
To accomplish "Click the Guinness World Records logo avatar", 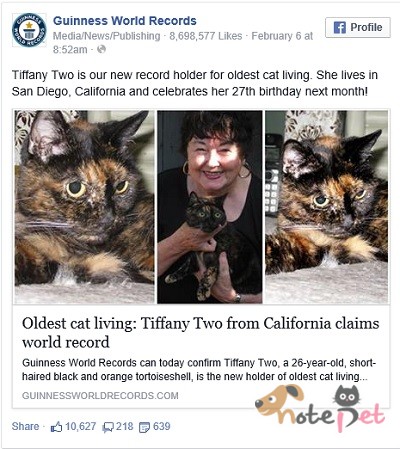I will 29,30.
